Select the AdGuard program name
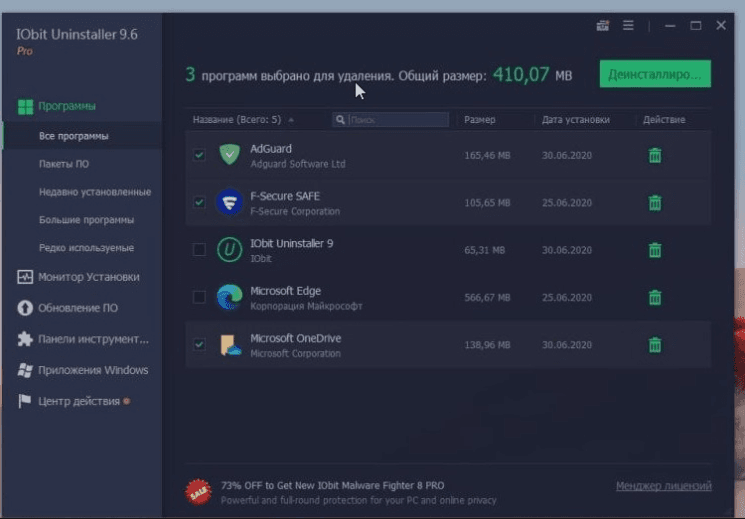The width and height of the screenshot is (745, 519). [271, 149]
